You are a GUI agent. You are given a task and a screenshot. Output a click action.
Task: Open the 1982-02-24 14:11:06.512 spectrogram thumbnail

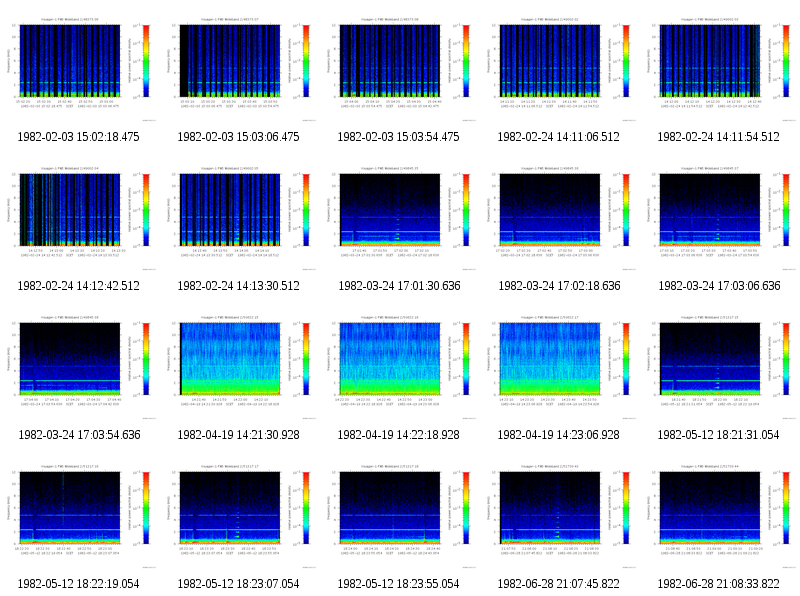point(559,68)
